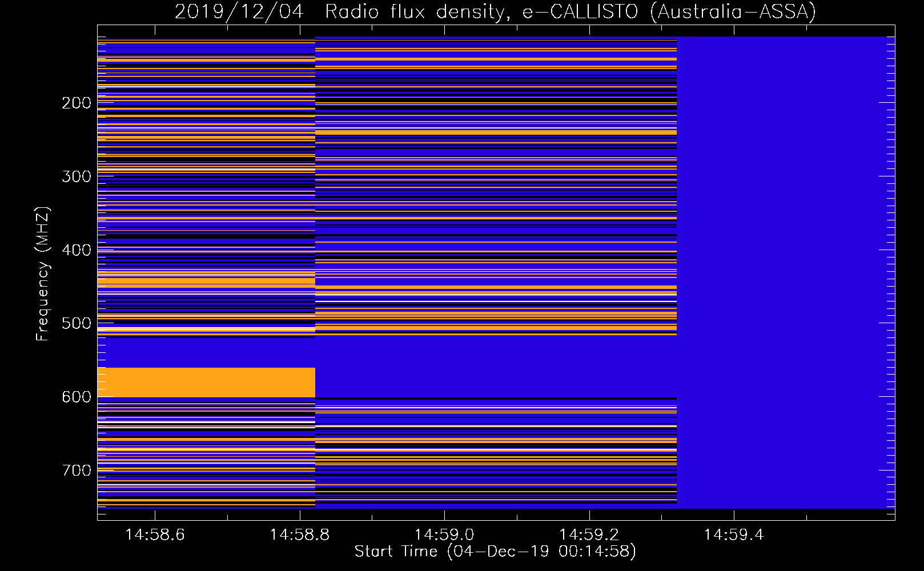Click the 14:59.2 time tick label

pos(589,535)
